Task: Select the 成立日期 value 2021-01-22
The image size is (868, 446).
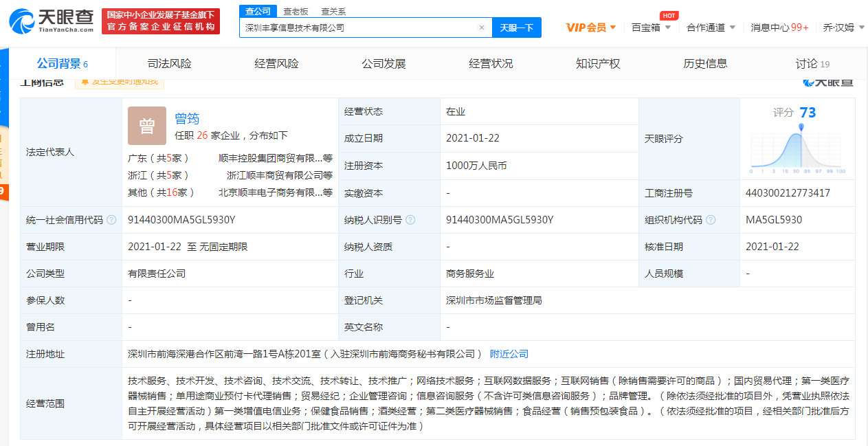Action: (473, 138)
